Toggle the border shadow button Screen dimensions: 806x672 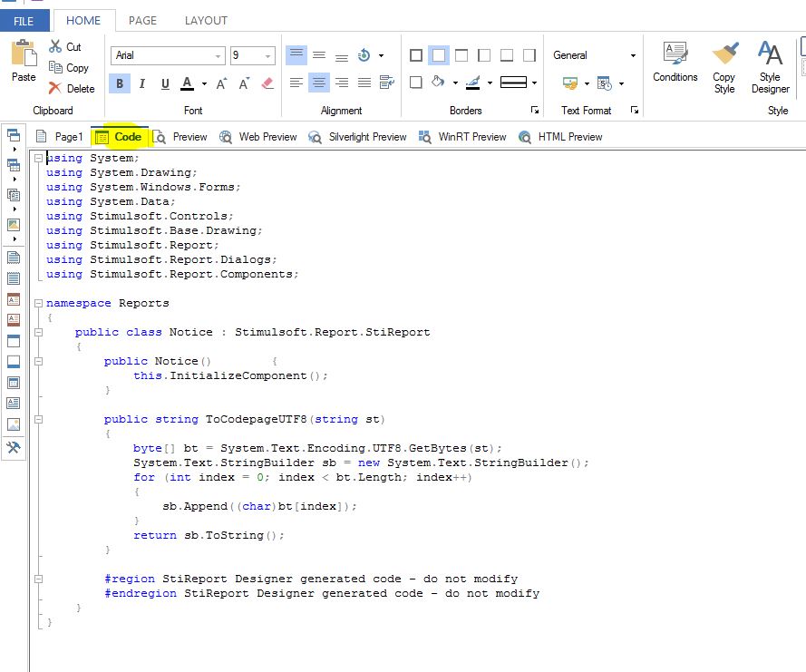[x=416, y=83]
